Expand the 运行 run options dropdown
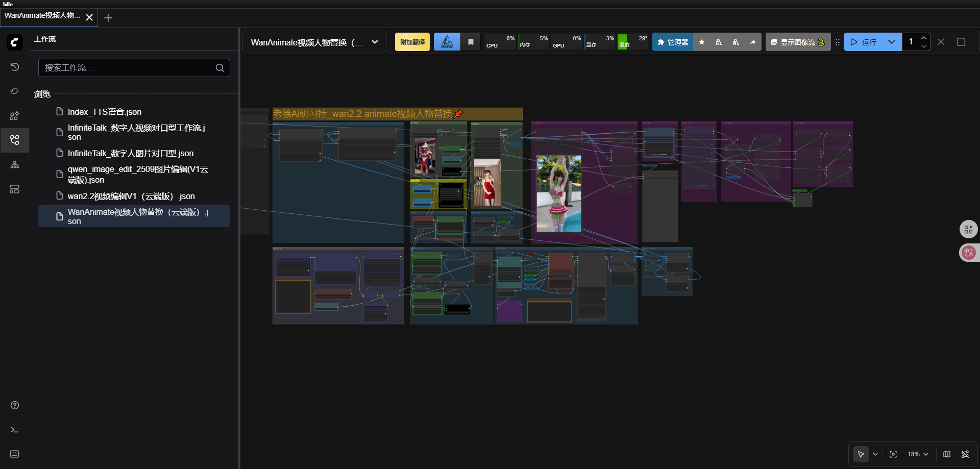 pyautogui.click(x=891, y=42)
